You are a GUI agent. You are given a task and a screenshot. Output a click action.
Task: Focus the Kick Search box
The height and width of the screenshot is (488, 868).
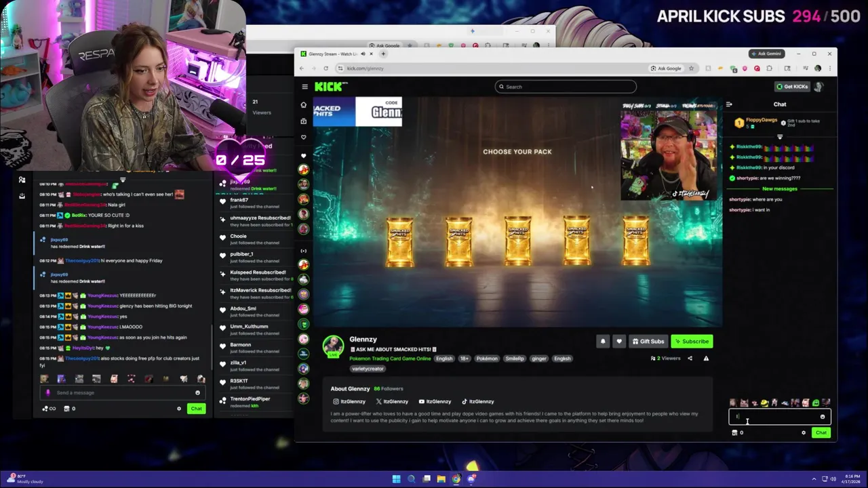pos(566,87)
